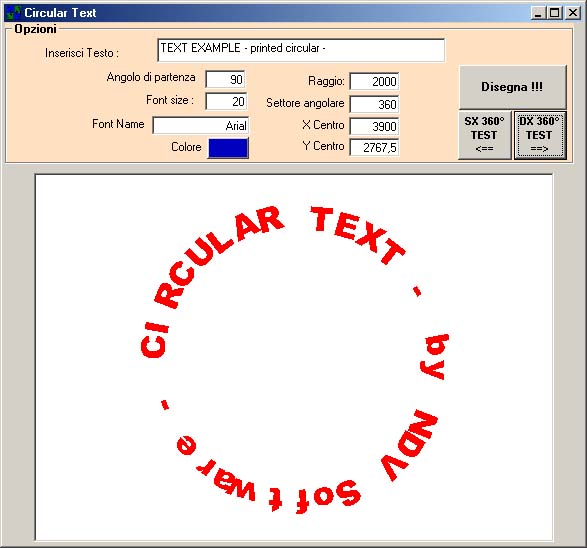Screen dimensions: 587x548
Task: Click the red circular text preview canvas
Action: click(294, 357)
